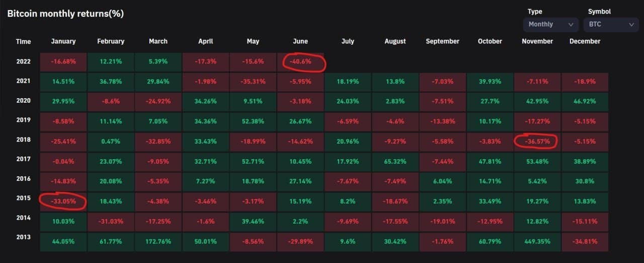Image resolution: width=644 pixels, height=263 pixels.
Task: Click the 65.32% August 2017 cell
Action: click(x=395, y=162)
